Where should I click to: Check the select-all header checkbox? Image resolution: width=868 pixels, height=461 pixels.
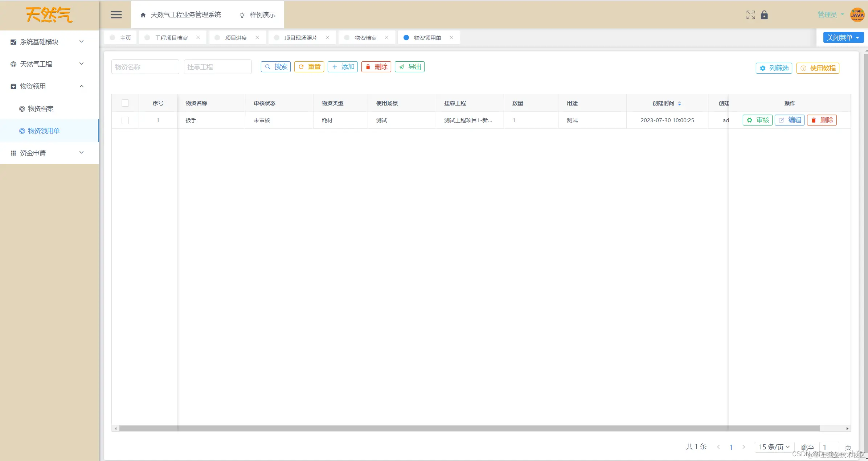click(125, 103)
